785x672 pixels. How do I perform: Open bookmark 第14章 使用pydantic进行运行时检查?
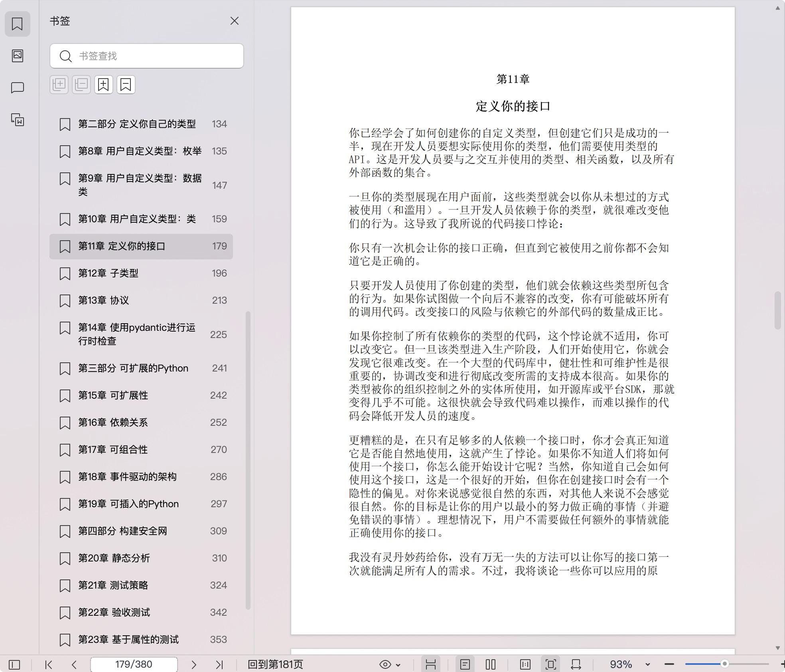[x=141, y=334]
